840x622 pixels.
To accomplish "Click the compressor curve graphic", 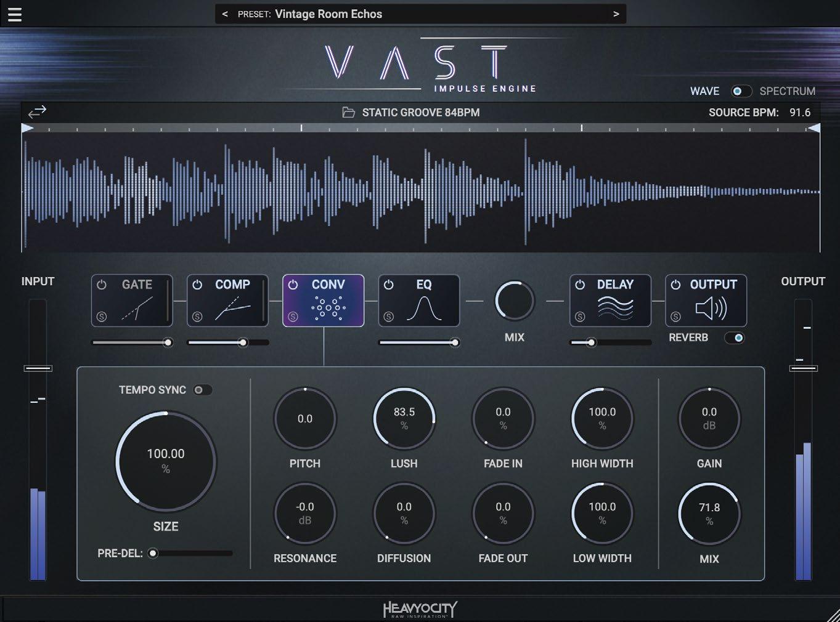I will [232, 309].
